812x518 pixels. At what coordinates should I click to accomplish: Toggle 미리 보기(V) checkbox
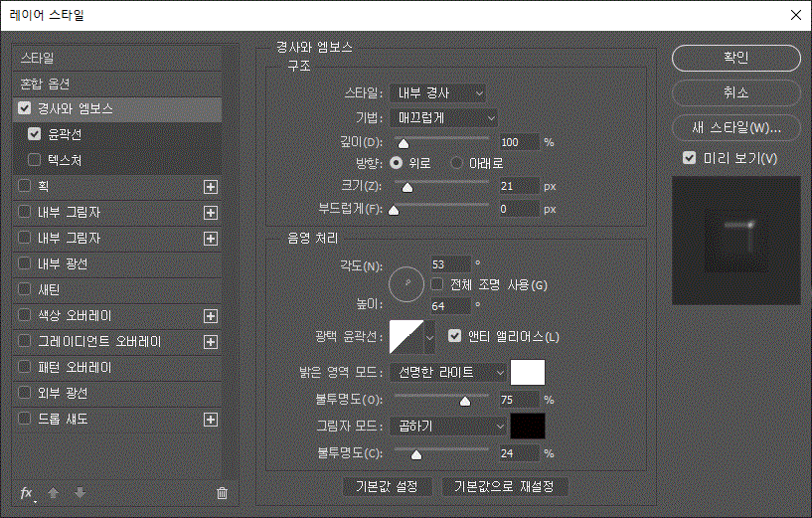(x=690, y=157)
